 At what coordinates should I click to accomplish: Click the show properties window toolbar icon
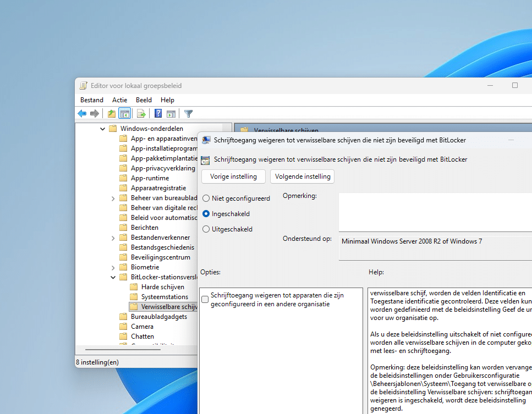(x=171, y=113)
